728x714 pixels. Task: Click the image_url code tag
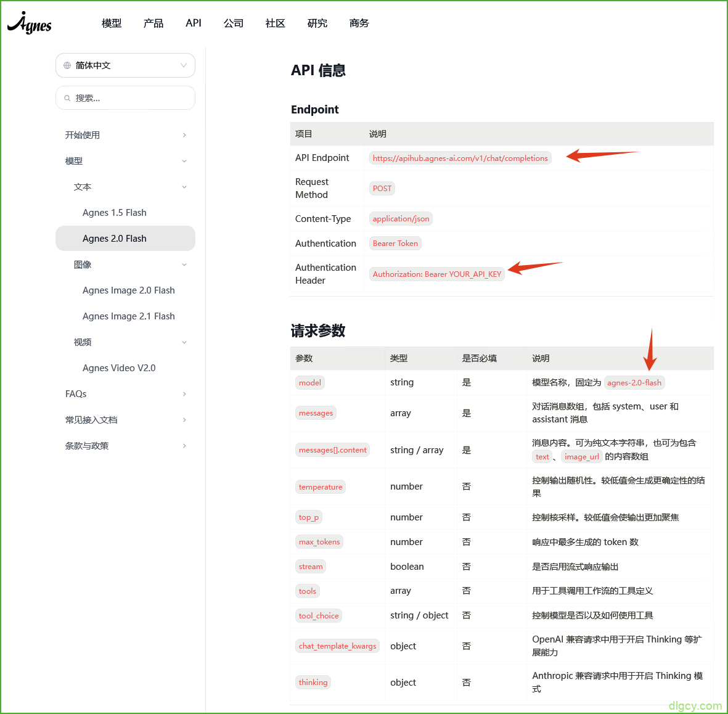[582, 457]
